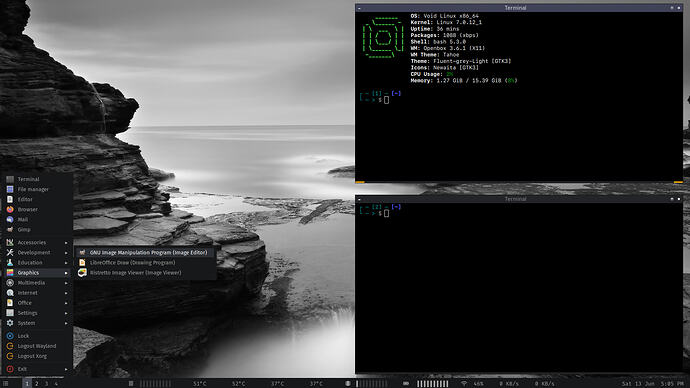Expand the Settings submenu arrow

pos(66,313)
